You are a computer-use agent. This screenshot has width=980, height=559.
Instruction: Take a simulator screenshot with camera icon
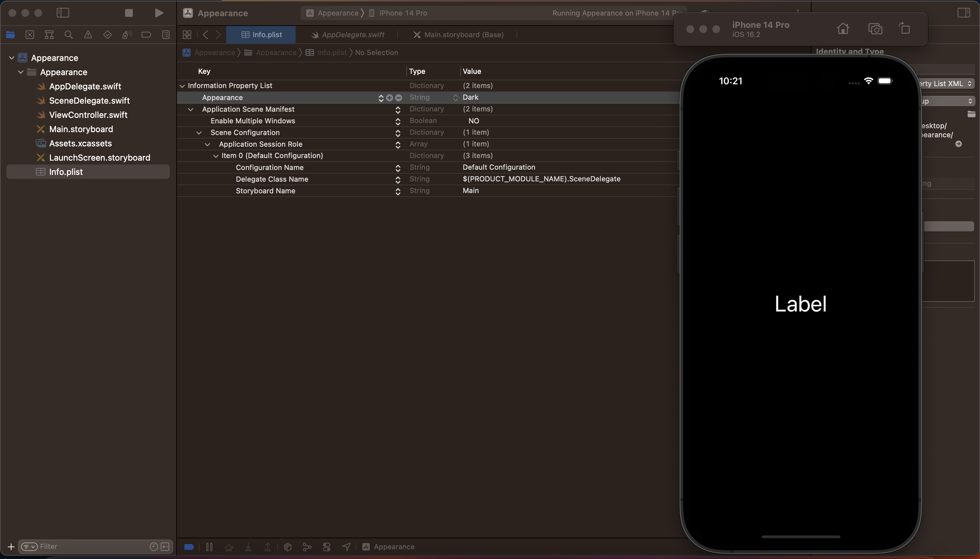pos(875,29)
